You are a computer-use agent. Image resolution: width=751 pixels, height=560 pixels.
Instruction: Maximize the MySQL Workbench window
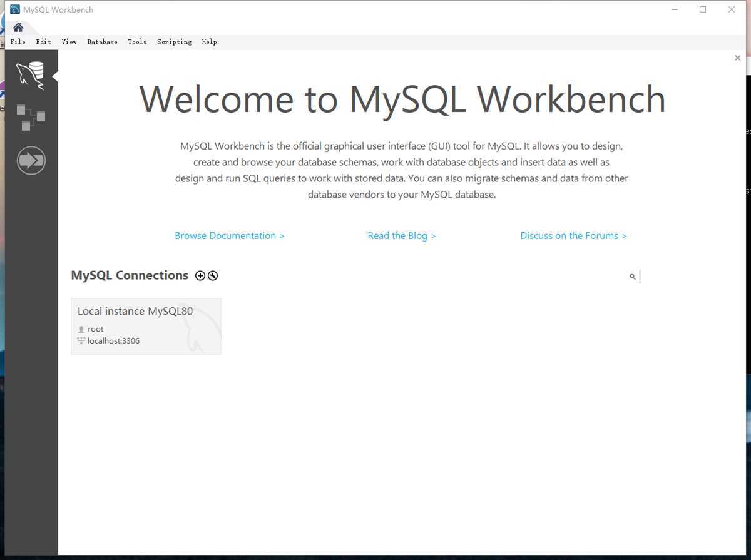(x=703, y=9)
